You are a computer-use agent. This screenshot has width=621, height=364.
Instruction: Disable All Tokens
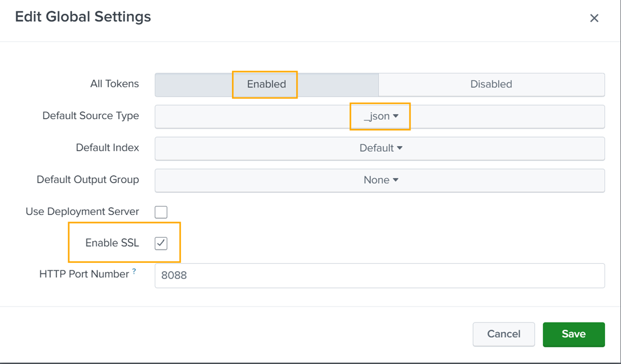(491, 84)
